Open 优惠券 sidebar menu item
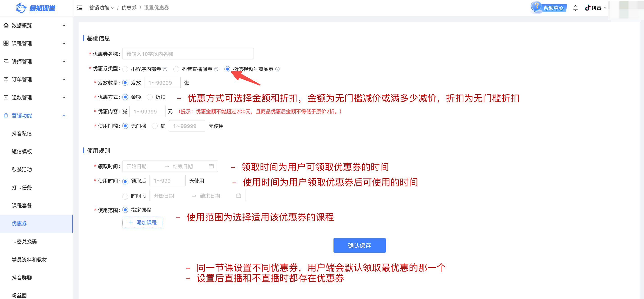The height and width of the screenshot is (299, 644). pos(36,224)
